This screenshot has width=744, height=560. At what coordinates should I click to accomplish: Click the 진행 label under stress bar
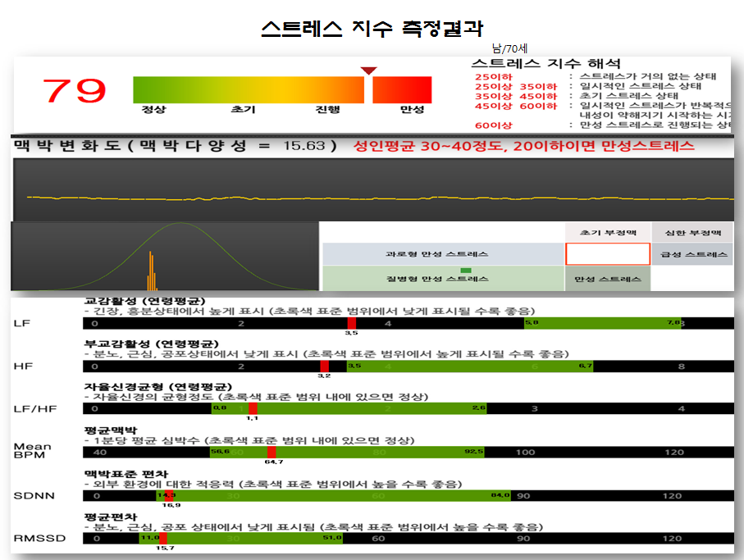point(328,109)
